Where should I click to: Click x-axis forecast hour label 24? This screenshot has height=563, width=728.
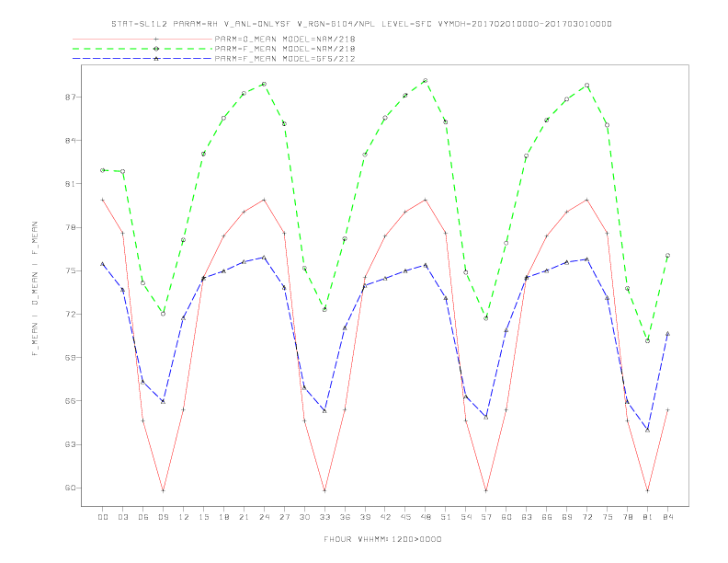tap(264, 517)
